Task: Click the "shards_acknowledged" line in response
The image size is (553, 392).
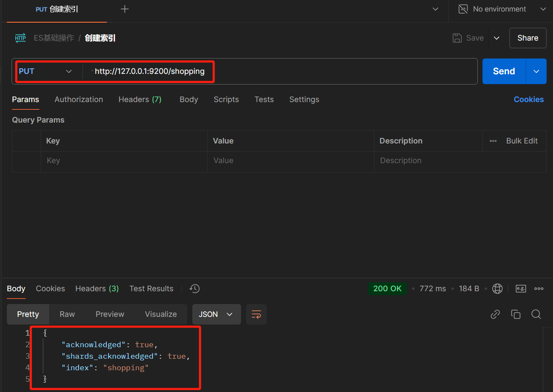Action: pyautogui.click(x=126, y=356)
